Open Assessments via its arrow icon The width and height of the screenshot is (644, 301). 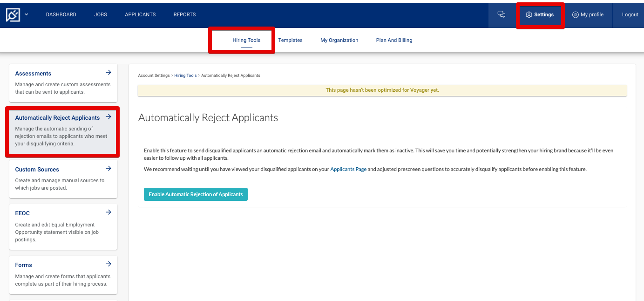click(108, 72)
